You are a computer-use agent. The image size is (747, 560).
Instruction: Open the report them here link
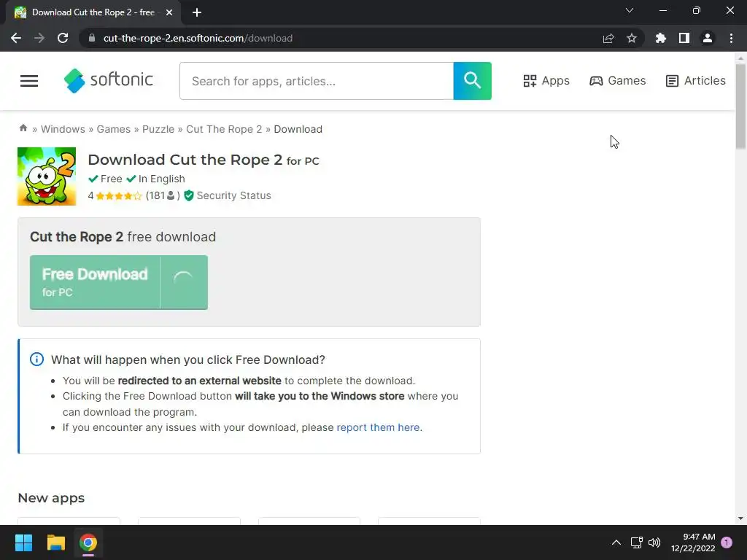(x=379, y=427)
